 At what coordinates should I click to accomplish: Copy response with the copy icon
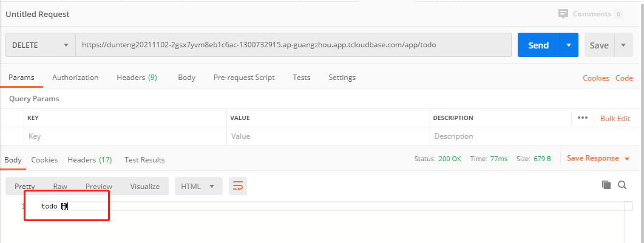tap(606, 185)
